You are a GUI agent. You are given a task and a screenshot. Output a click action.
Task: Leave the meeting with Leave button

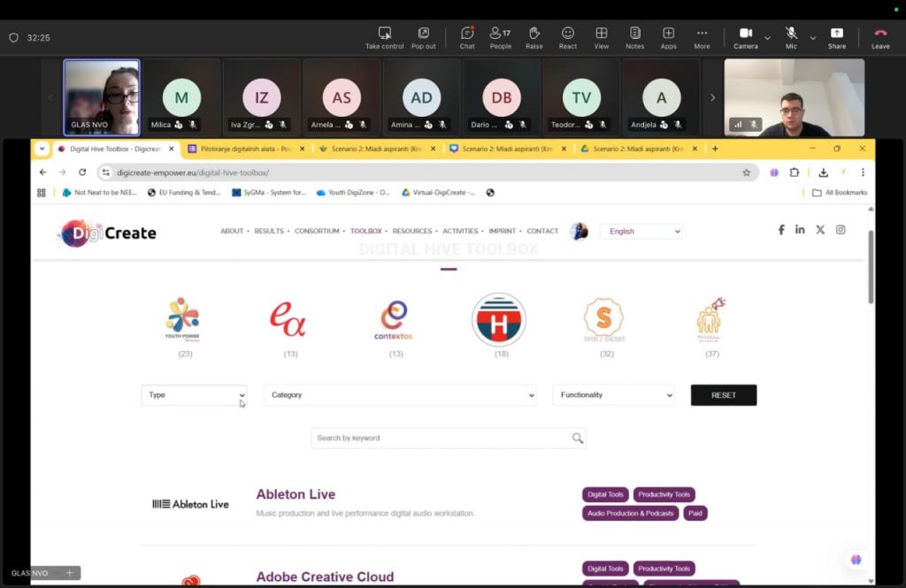[x=879, y=34]
